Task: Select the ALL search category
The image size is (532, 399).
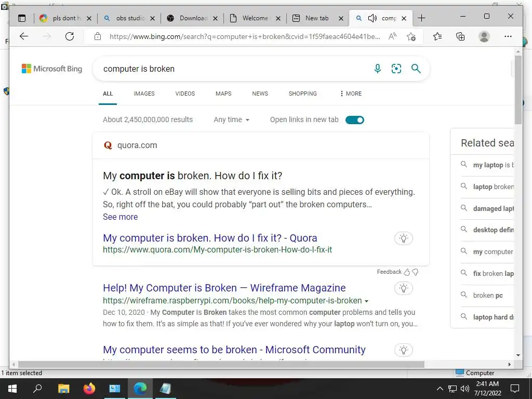Action: [108, 94]
